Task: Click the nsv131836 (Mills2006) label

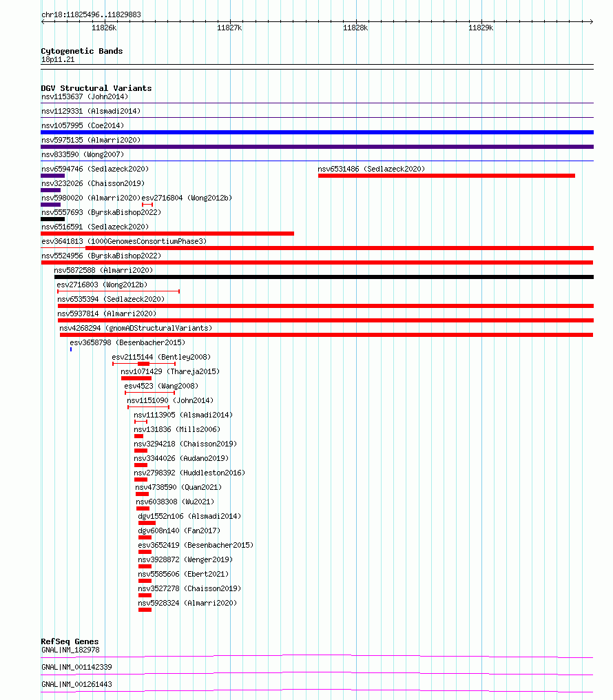Action: (177, 429)
